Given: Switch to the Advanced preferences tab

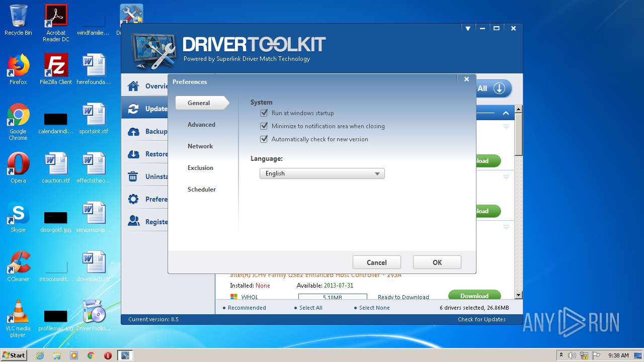Looking at the screenshot, I should (201, 125).
